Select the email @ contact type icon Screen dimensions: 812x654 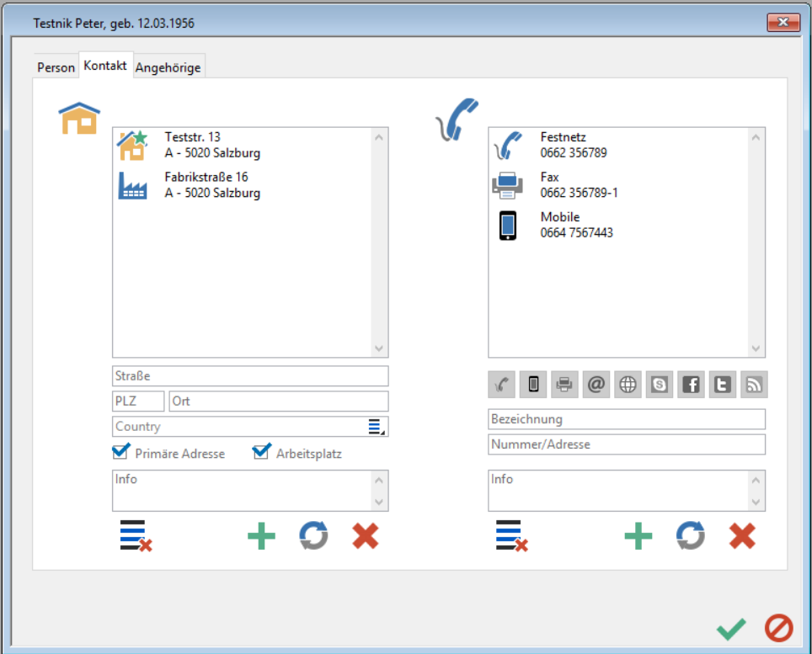pyautogui.click(x=596, y=385)
